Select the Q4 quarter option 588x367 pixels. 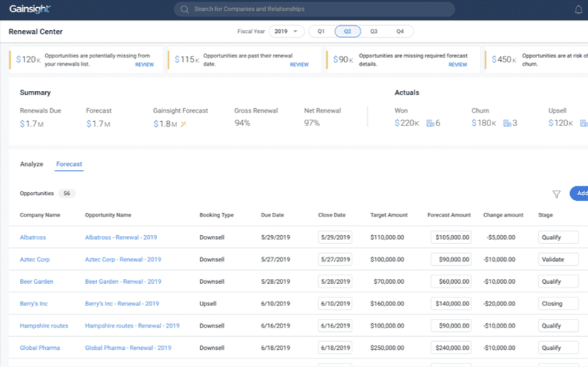click(x=399, y=32)
